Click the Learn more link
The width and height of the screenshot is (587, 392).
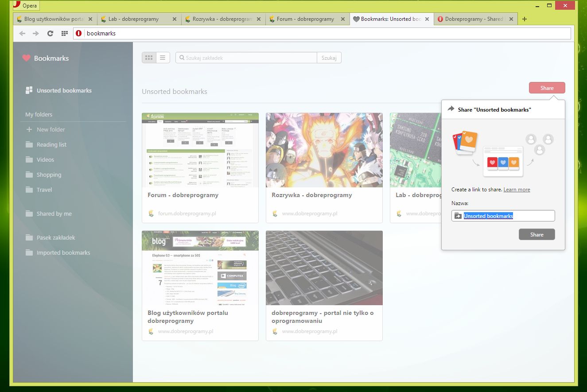pyautogui.click(x=517, y=190)
